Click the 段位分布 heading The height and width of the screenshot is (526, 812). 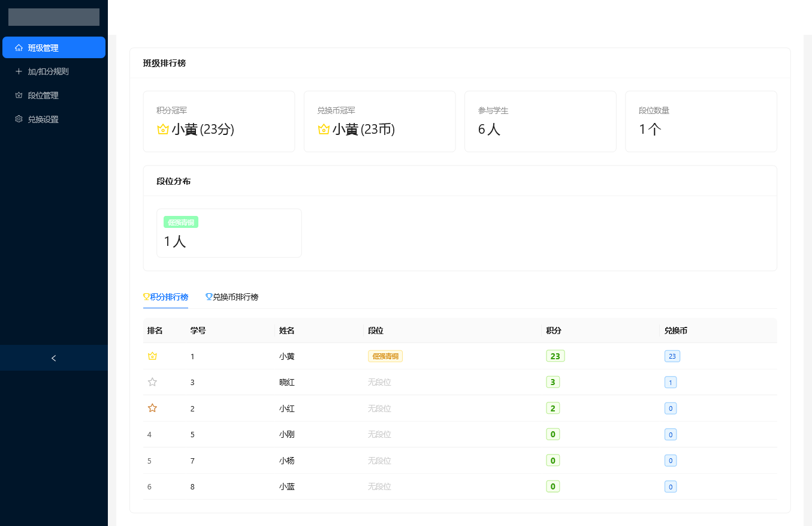pos(174,181)
